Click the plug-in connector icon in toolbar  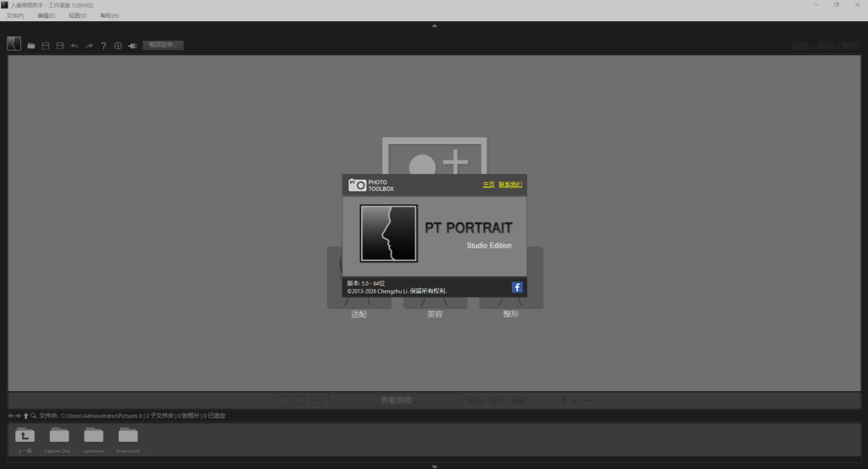(x=132, y=46)
